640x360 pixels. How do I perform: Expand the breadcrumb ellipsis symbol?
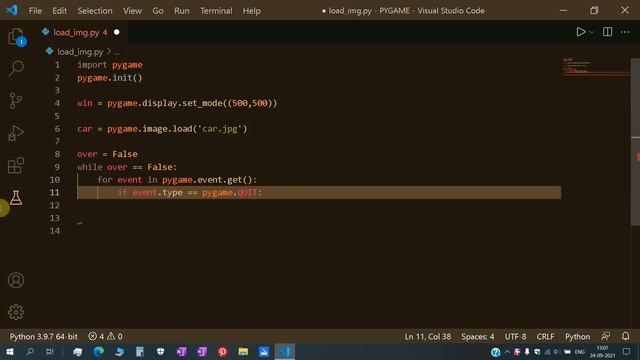[x=117, y=52]
